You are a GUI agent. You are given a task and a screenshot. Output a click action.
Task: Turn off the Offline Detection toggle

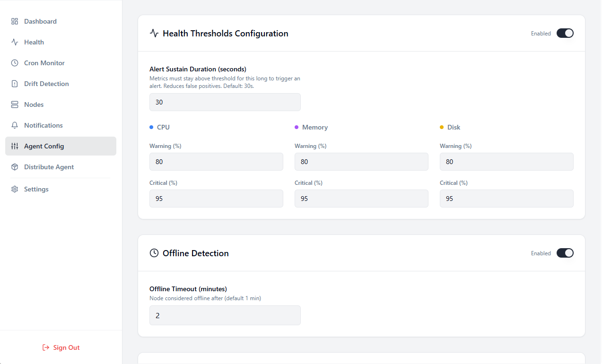pos(565,253)
